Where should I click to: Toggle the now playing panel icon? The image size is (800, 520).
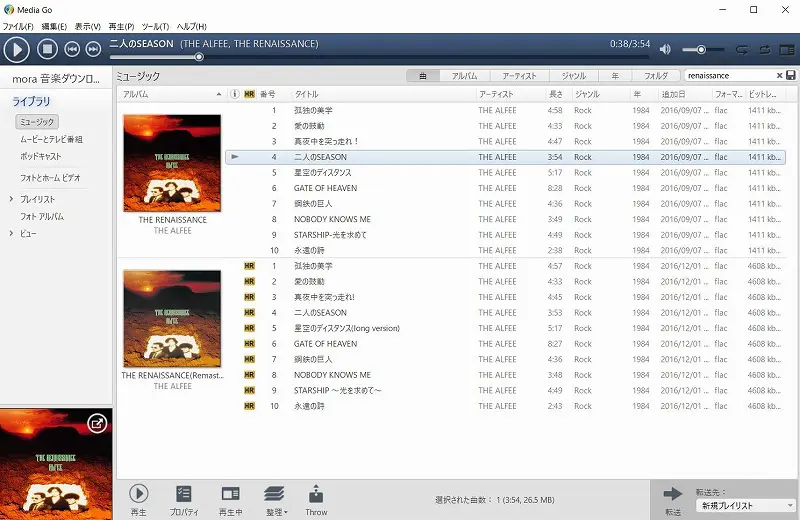[x=787, y=49]
